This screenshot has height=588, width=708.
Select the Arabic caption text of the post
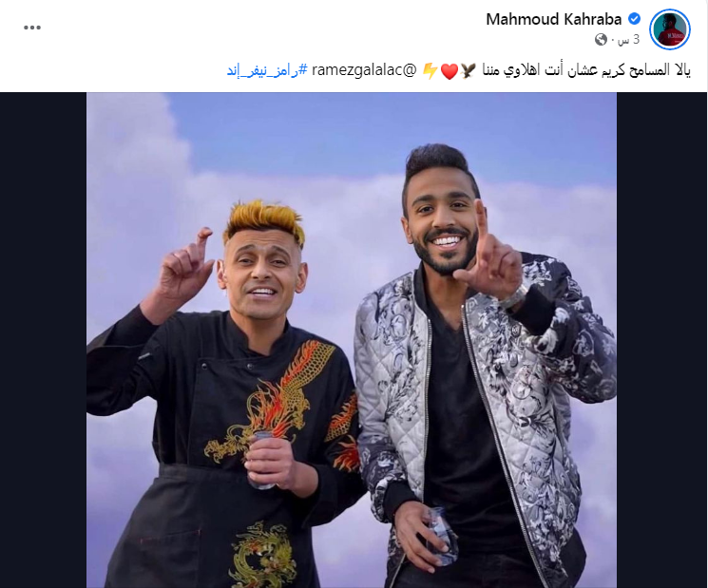pos(586,70)
